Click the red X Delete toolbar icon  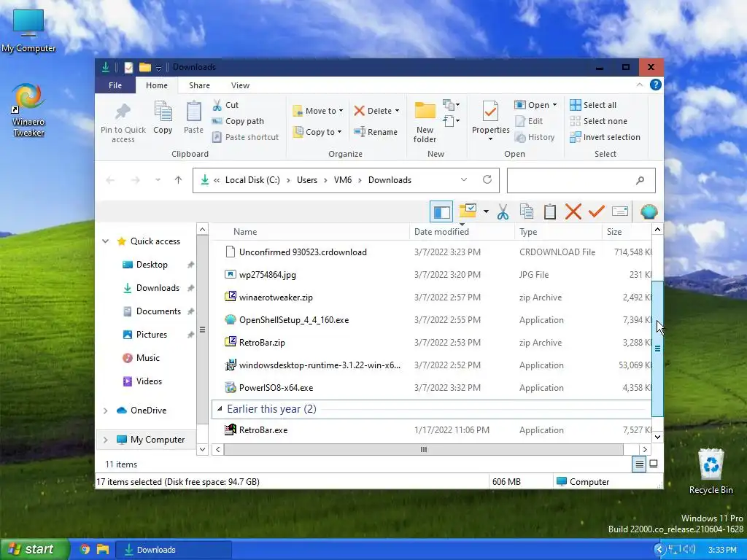[573, 211]
